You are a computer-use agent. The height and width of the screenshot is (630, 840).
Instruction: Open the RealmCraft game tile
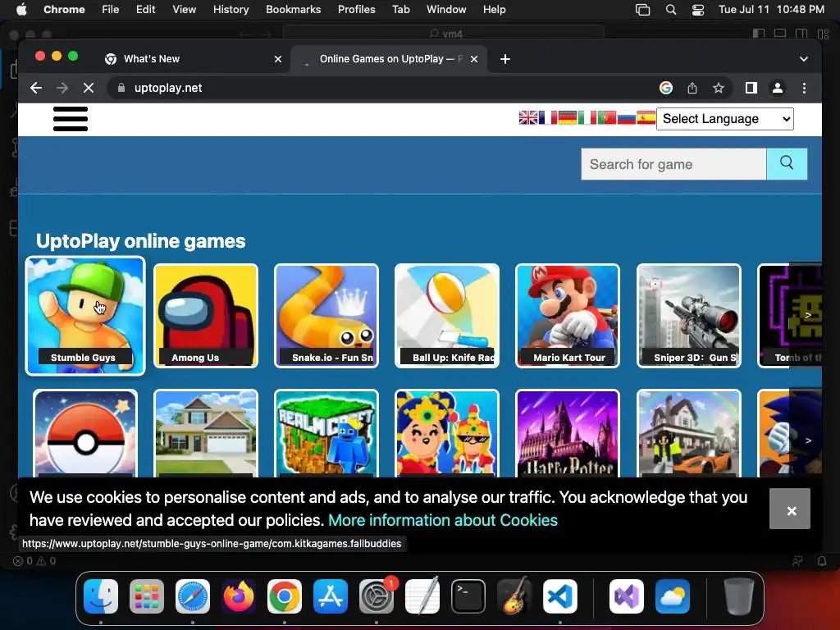(326, 433)
